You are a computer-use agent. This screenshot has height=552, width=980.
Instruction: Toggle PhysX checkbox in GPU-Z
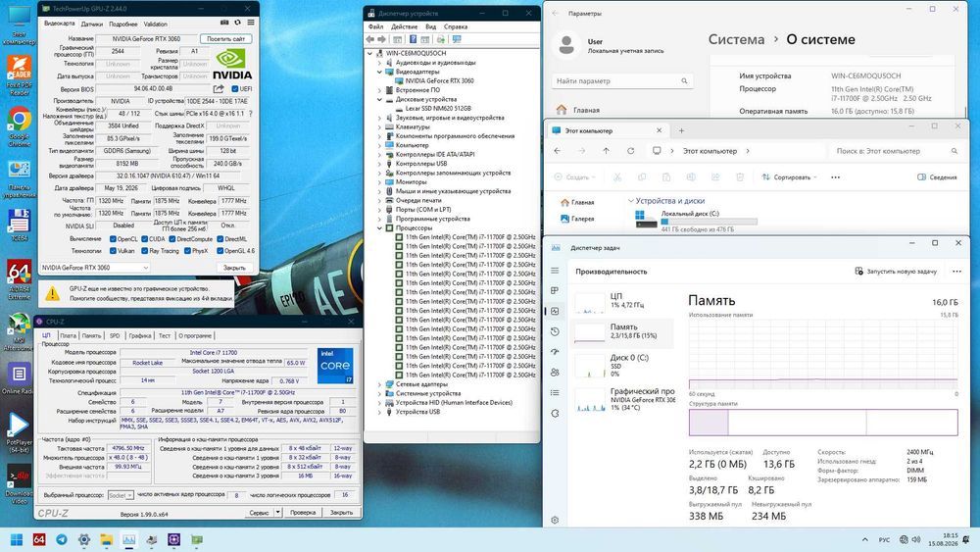point(187,251)
